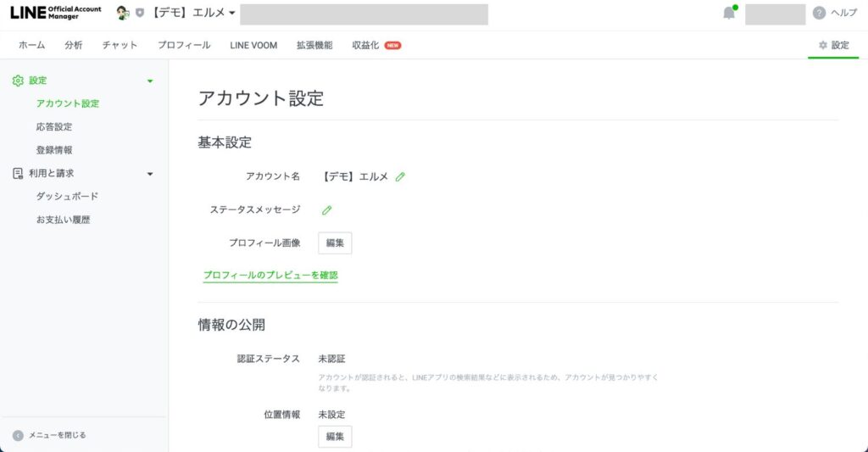
Task: Click the status message edit pencil icon
Action: pos(327,209)
